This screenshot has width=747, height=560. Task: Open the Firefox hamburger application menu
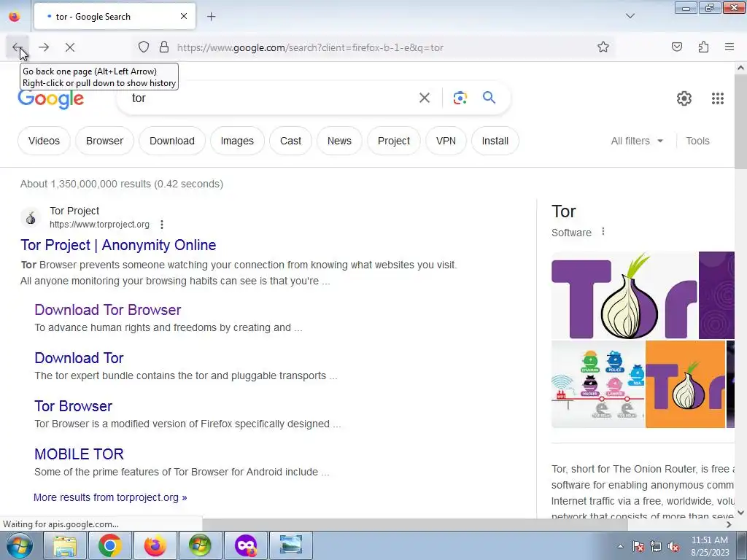click(x=729, y=47)
